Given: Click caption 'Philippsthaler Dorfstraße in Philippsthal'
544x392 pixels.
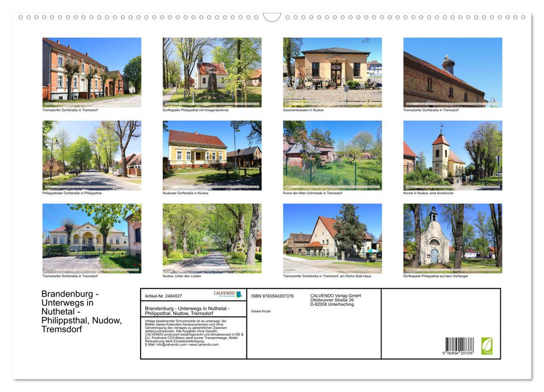Looking at the screenshot, I should coord(72,193).
